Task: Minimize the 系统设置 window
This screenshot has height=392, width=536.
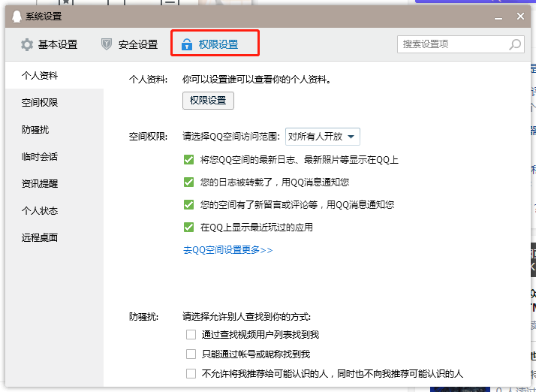Action: pyautogui.click(x=498, y=17)
